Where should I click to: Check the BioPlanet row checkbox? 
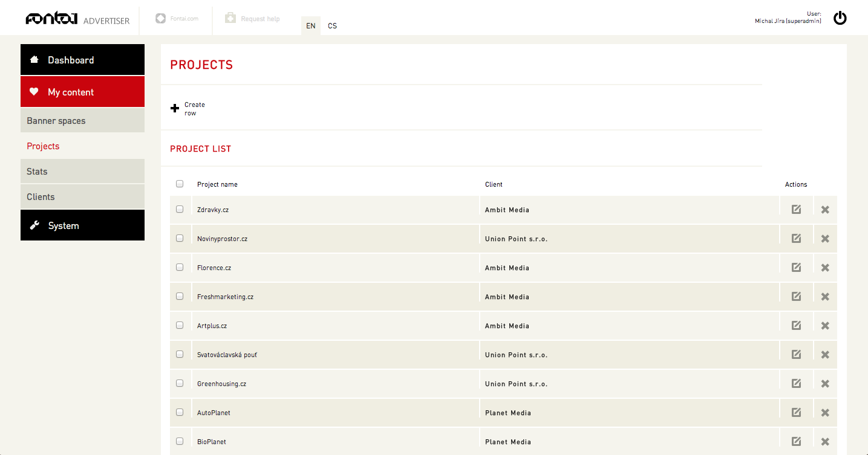point(180,441)
